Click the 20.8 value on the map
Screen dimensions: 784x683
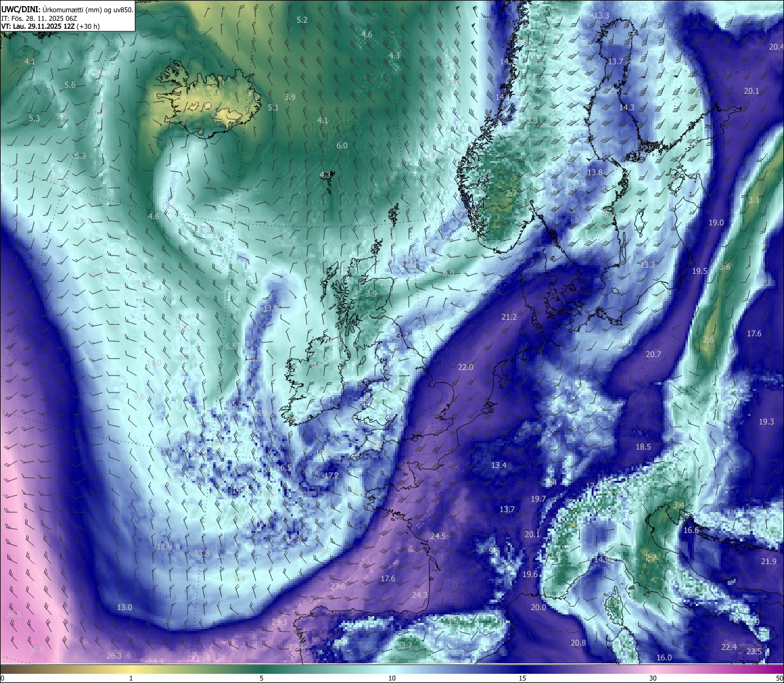578,643
